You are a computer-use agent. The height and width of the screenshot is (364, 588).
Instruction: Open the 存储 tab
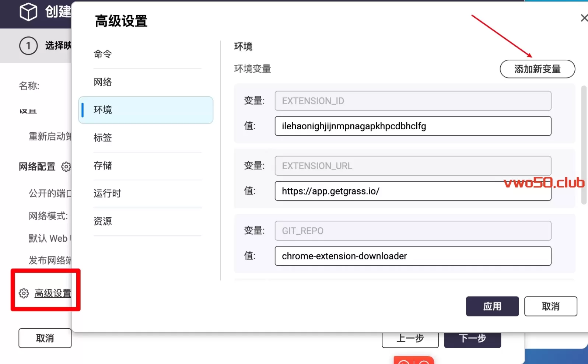(x=103, y=165)
